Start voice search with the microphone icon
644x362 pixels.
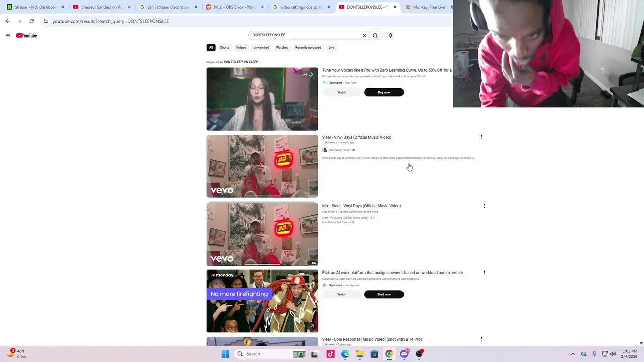(x=390, y=35)
